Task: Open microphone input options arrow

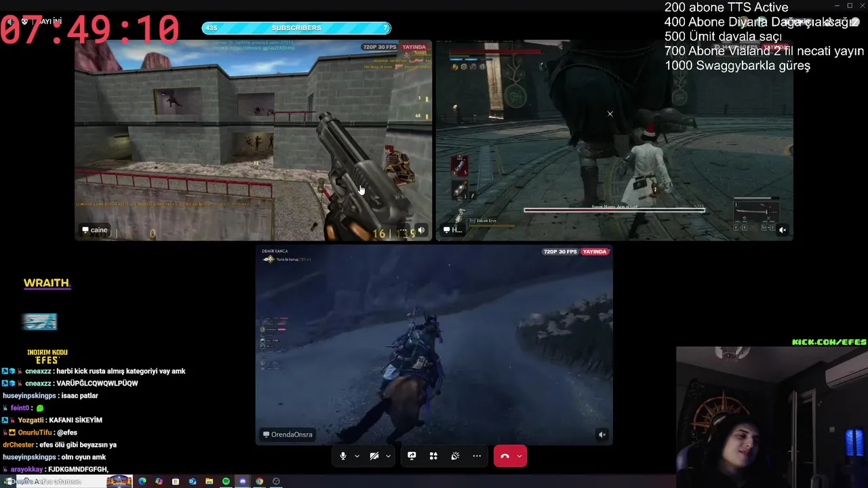Action: [357, 456]
